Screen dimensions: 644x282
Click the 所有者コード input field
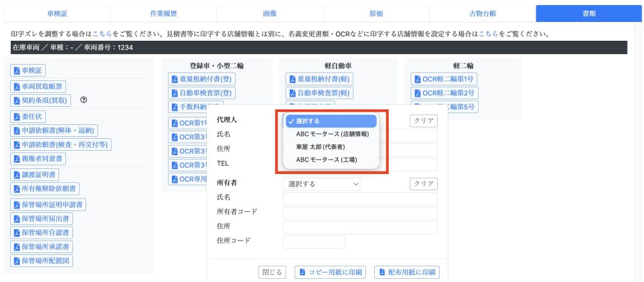click(x=360, y=213)
